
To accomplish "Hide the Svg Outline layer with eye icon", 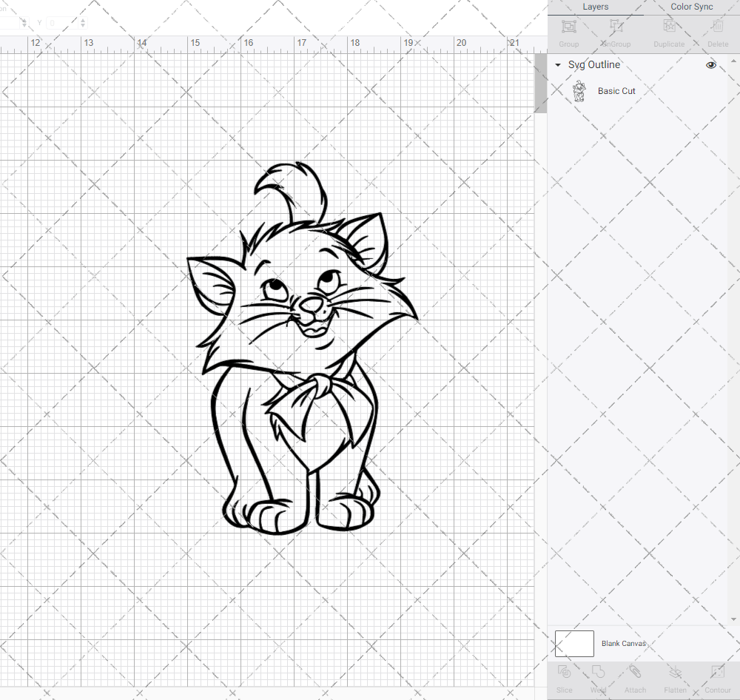I will pos(710,65).
